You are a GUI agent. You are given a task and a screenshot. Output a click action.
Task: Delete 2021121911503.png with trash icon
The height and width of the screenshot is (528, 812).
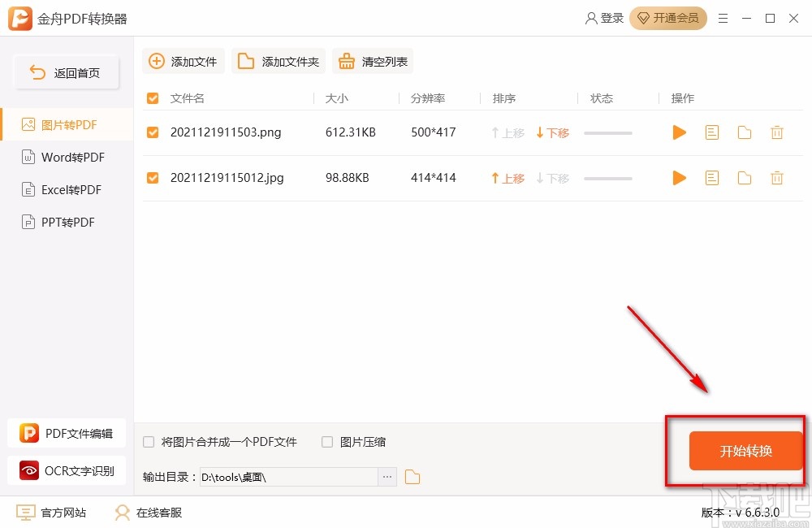(777, 132)
